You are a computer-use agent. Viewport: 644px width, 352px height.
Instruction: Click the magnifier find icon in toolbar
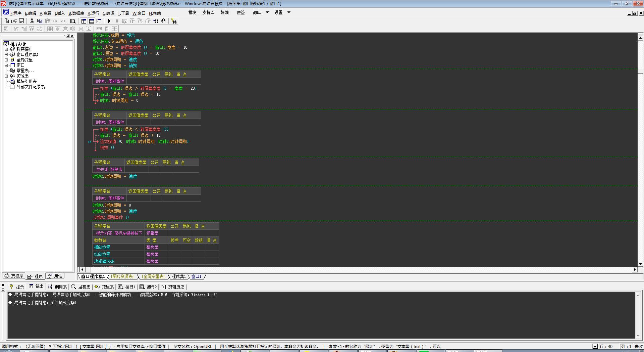(x=73, y=21)
